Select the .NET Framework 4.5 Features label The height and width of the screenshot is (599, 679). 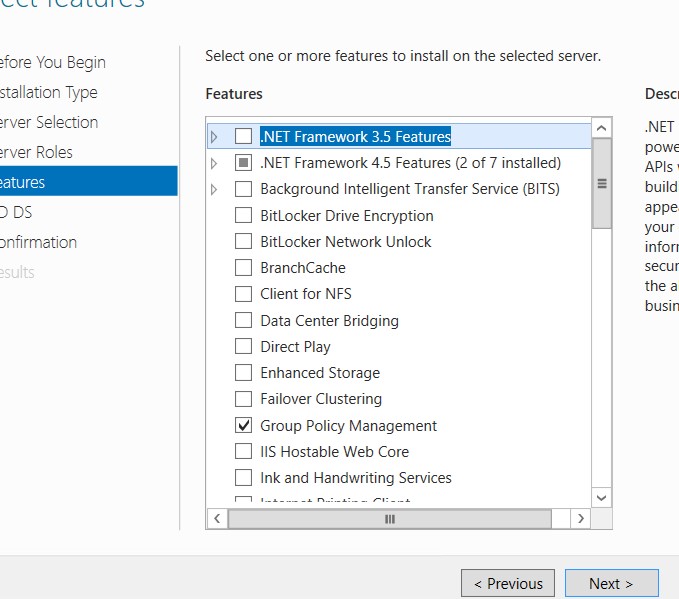(411, 163)
